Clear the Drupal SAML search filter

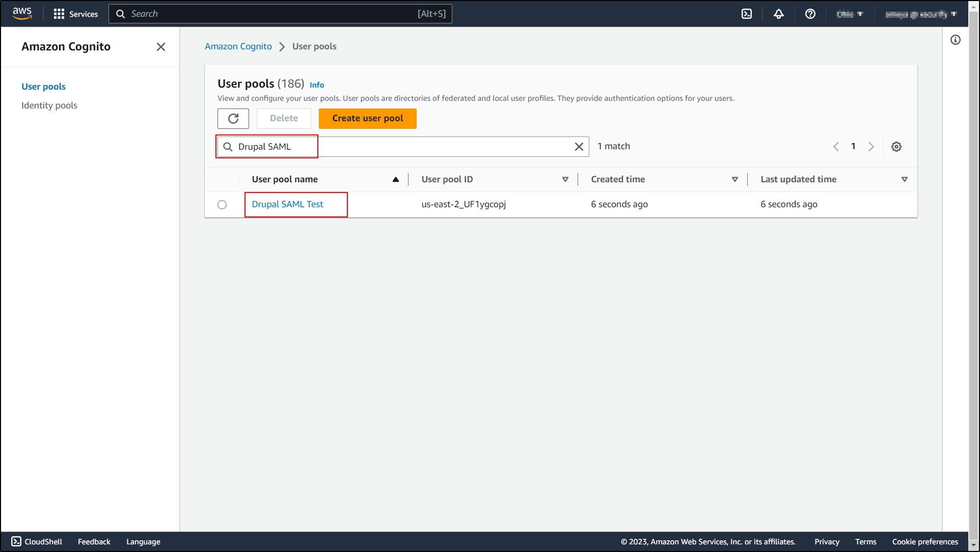point(579,147)
